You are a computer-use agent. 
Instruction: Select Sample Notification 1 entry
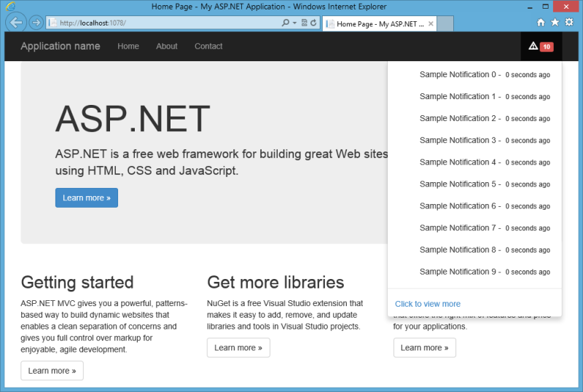coord(474,96)
